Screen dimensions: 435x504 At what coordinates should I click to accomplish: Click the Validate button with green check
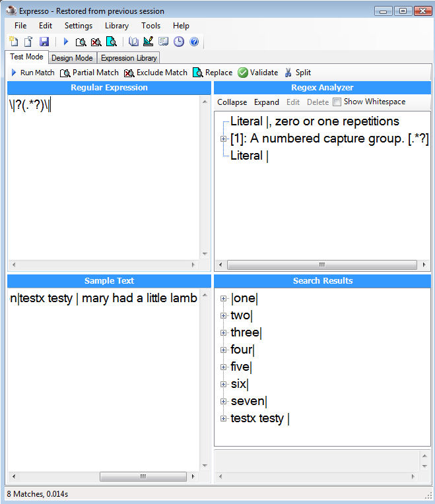[258, 73]
